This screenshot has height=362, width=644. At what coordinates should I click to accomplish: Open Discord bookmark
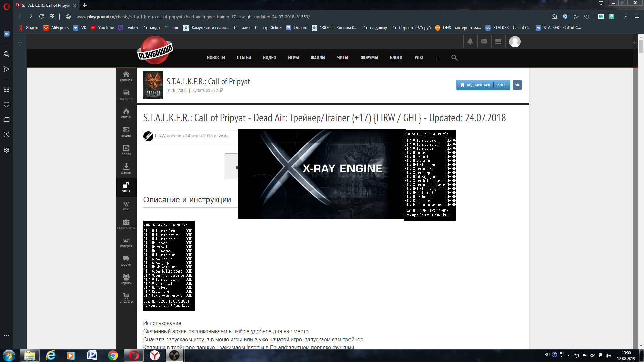pos(297,28)
